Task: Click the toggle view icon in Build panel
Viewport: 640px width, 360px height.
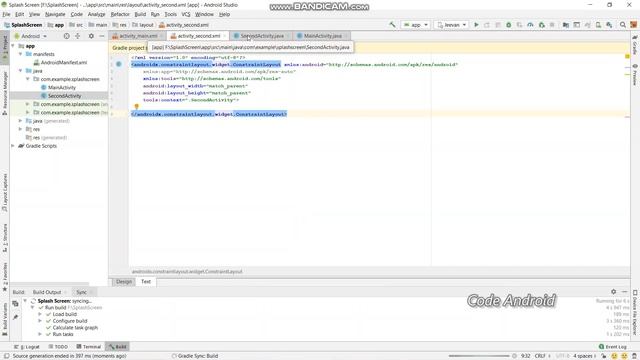Action: pyautogui.click(x=16, y=303)
